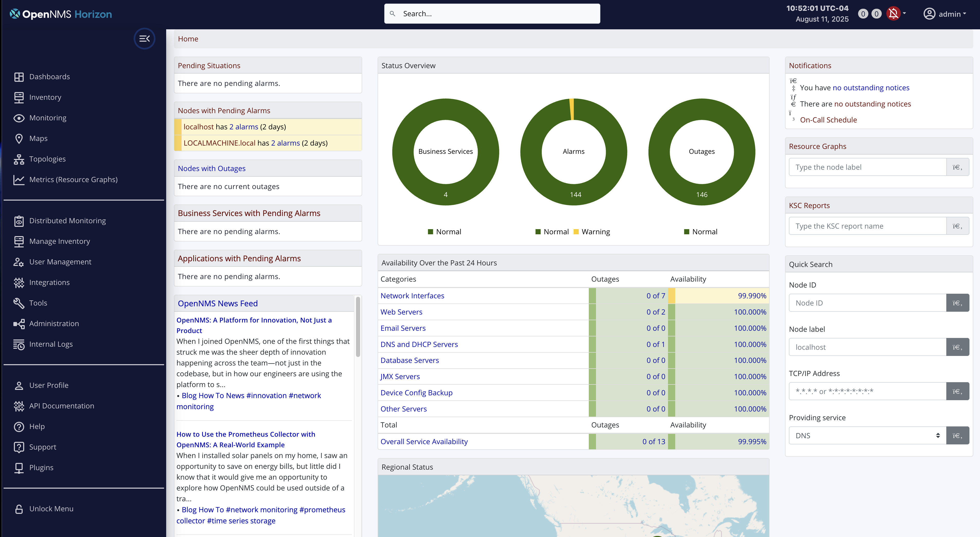Viewport: 980px width, 537px height.
Task: Open Internal Logs from sidebar
Action: (51, 344)
